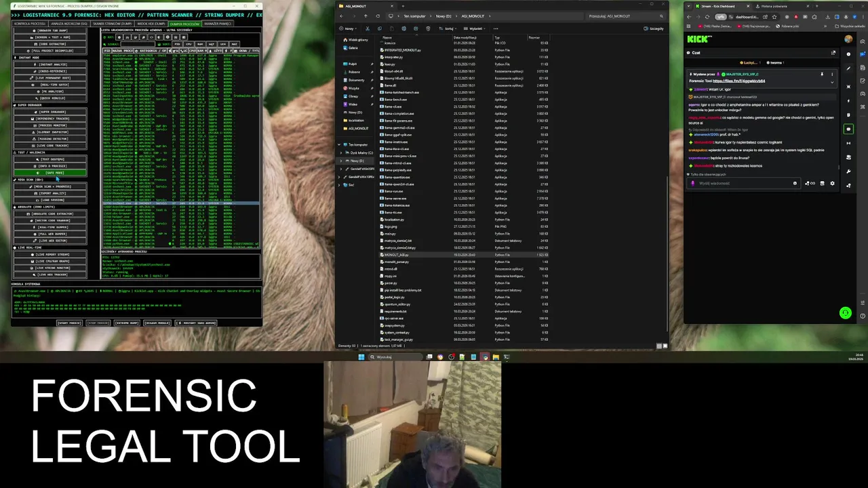Viewport: 868px width, 488px height.
Task: Open chat settings gear icon
Action: [x=832, y=183]
